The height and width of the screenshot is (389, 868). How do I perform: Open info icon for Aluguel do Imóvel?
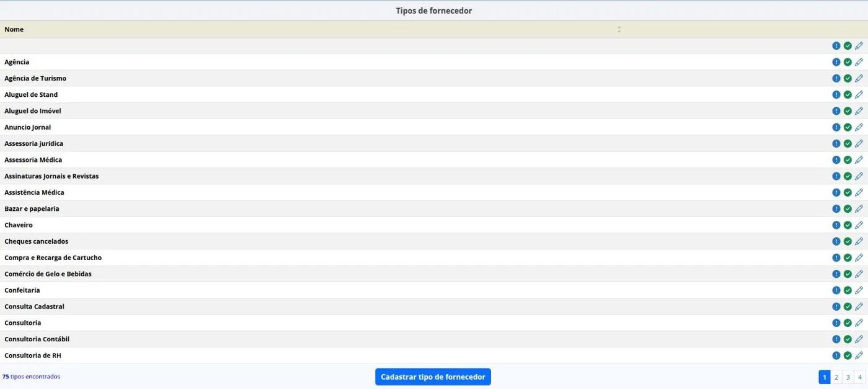point(836,111)
